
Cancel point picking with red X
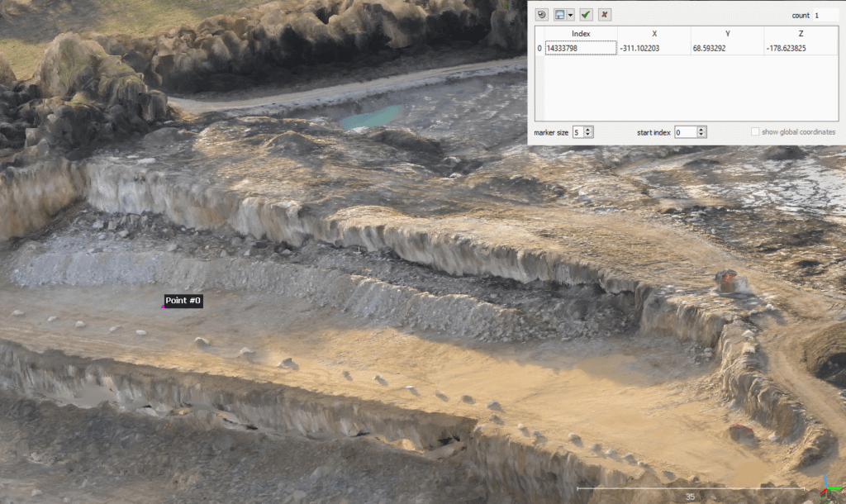(604, 13)
